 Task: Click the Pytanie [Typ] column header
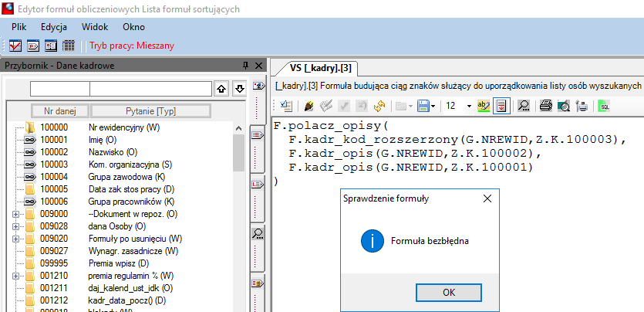pos(150,111)
